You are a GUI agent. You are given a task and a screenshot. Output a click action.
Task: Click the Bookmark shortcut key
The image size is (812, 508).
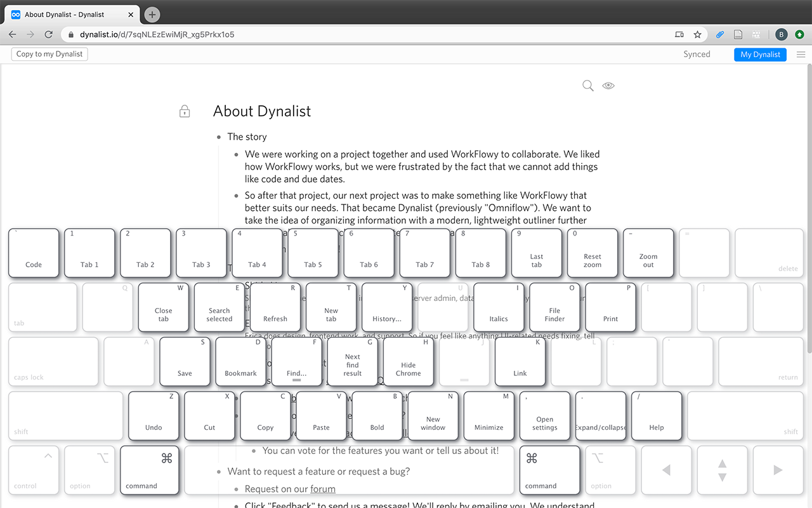pyautogui.click(x=240, y=361)
